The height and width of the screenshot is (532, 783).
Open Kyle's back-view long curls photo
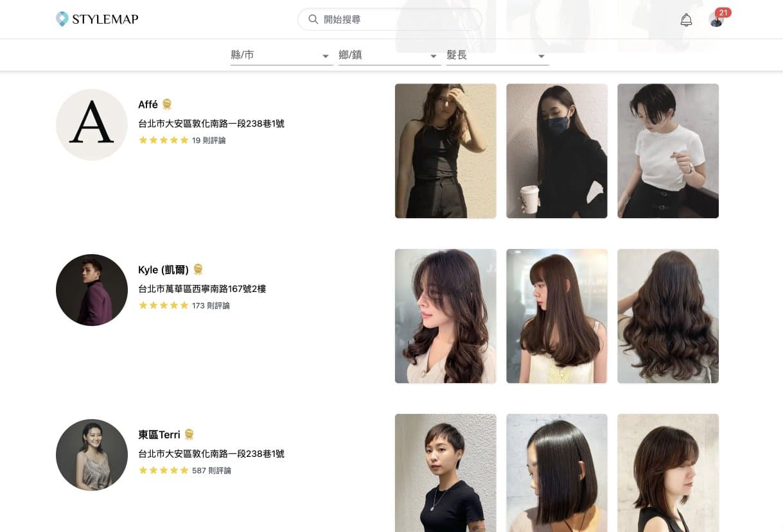pos(668,316)
